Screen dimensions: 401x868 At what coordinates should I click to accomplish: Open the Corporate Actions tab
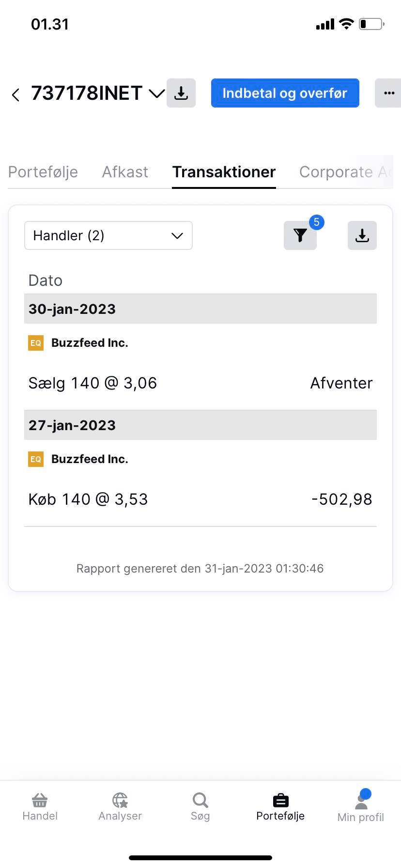coord(345,172)
